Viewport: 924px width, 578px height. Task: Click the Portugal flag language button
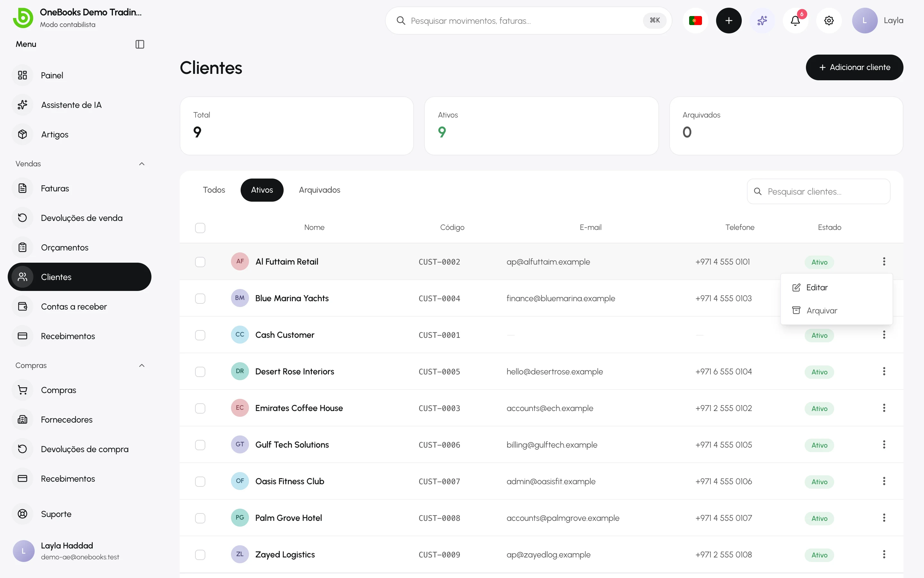point(695,21)
